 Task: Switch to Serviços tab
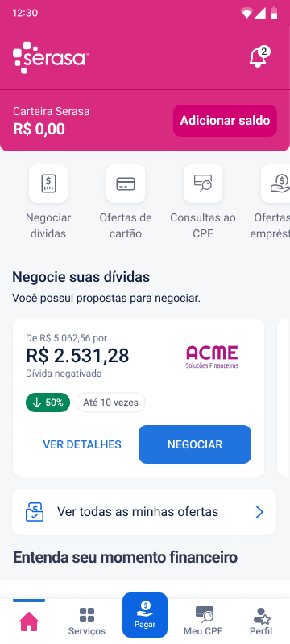pos(87,621)
